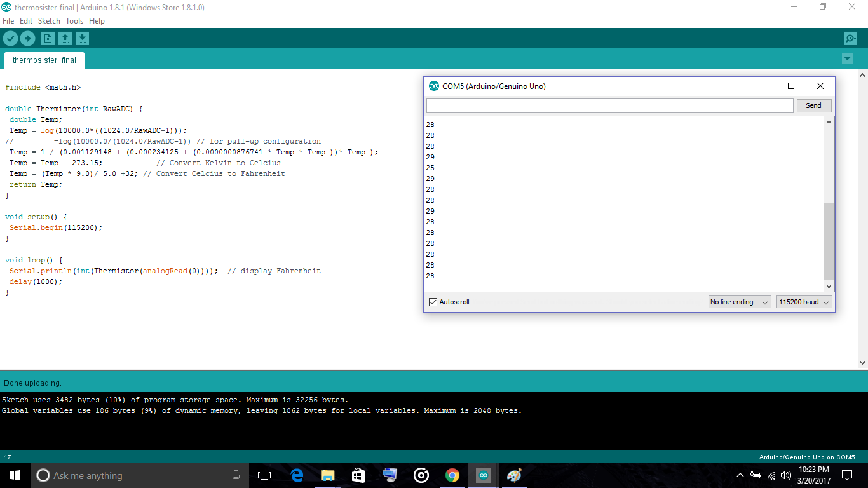
Task: Close the COM5 serial monitor window
Action: click(820, 86)
